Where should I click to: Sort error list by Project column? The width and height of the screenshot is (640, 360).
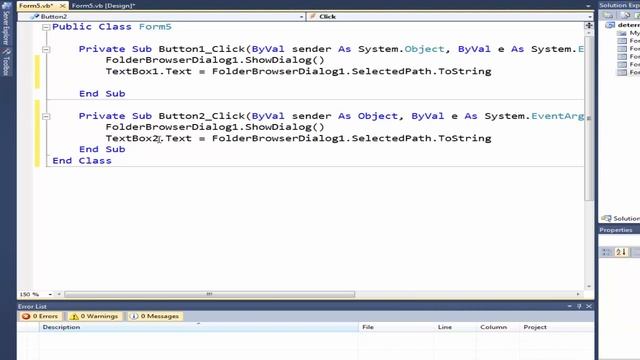coord(557,327)
